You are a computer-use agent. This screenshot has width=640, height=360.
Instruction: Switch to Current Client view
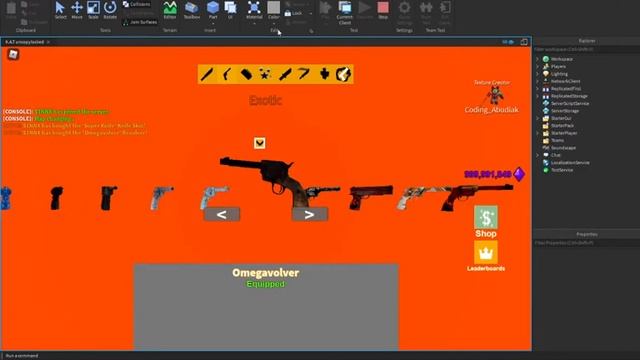click(344, 12)
